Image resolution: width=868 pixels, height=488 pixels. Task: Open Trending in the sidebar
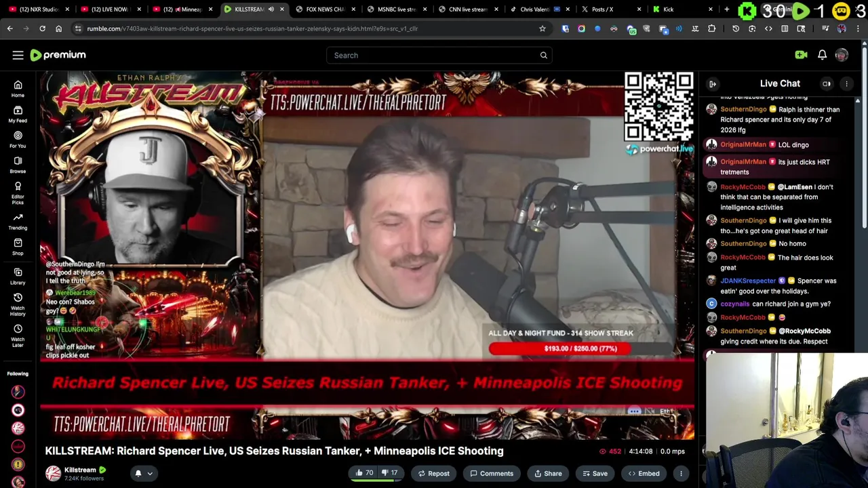(x=18, y=221)
